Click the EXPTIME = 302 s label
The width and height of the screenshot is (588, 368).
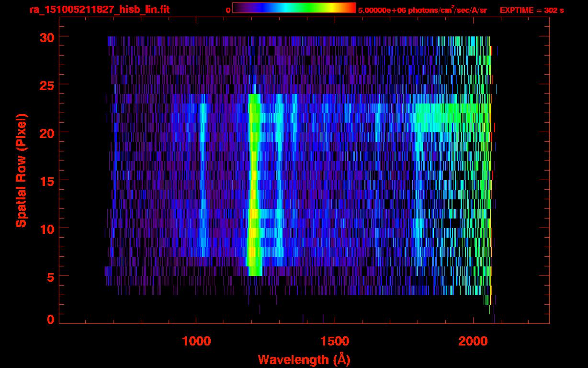coord(531,10)
